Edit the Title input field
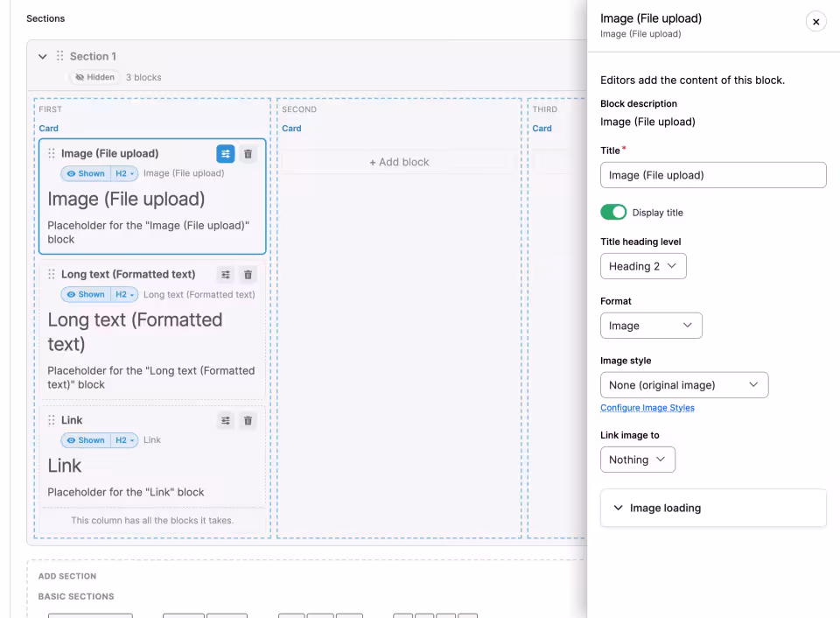This screenshot has width=840, height=618. pyautogui.click(x=713, y=175)
